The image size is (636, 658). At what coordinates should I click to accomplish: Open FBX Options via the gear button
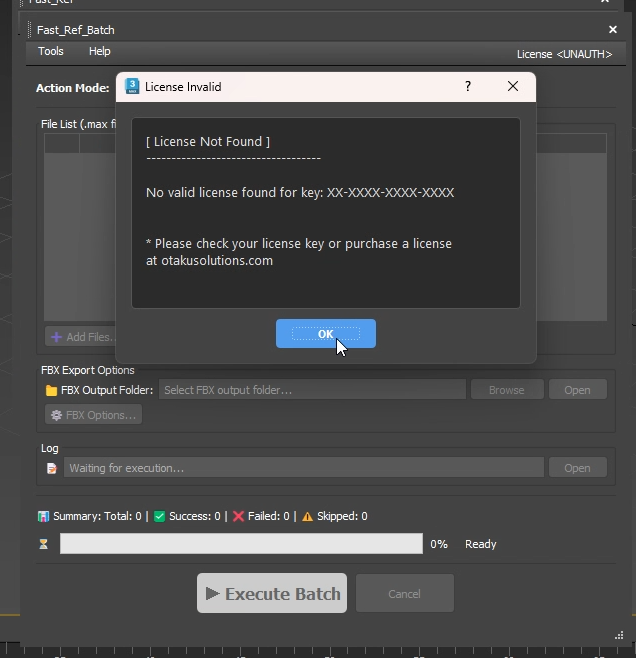93,415
